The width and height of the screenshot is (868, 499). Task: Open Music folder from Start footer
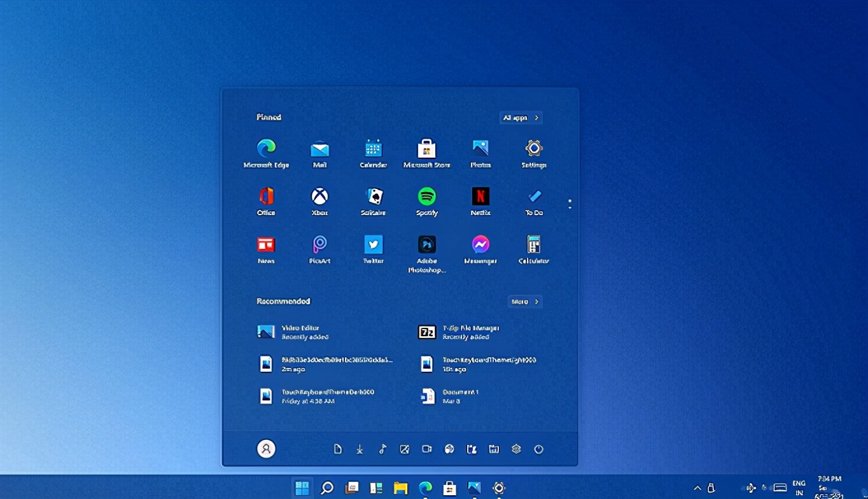(382, 449)
